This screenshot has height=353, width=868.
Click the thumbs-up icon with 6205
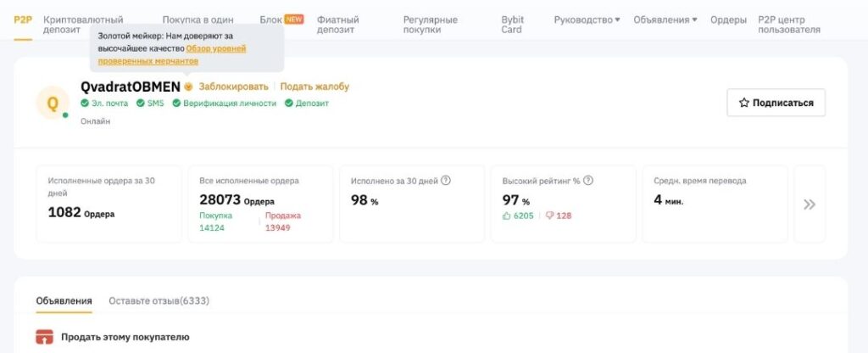coord(506,216)
